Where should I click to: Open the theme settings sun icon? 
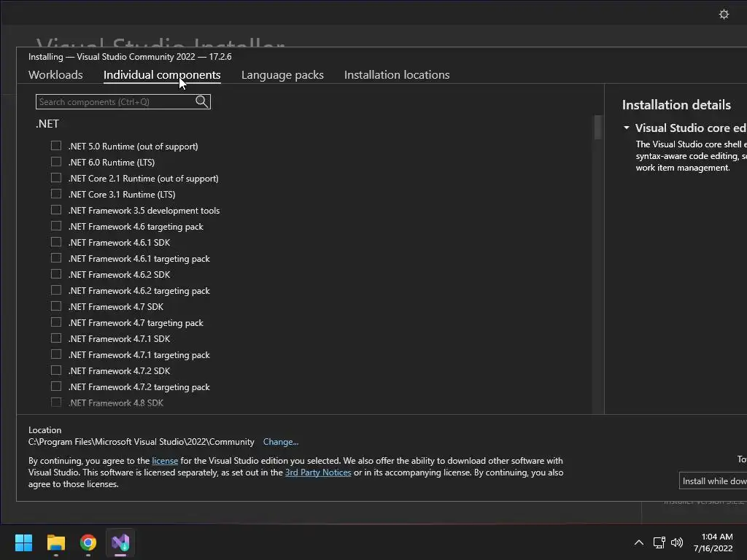724,15
